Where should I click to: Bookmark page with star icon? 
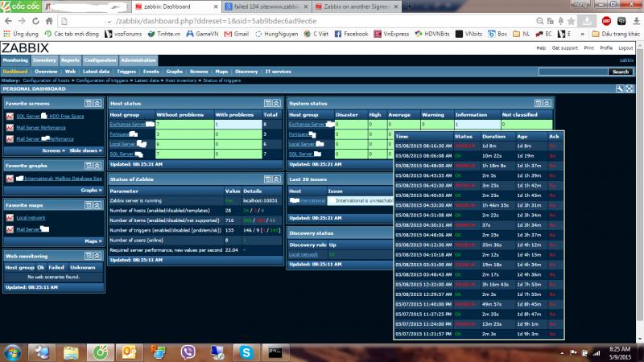coord(571,21)
